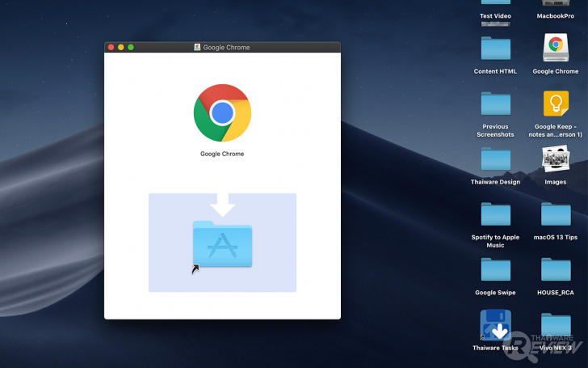Close the Google Chrome installer window
The image size is (588, 368).
pos(111,47)
